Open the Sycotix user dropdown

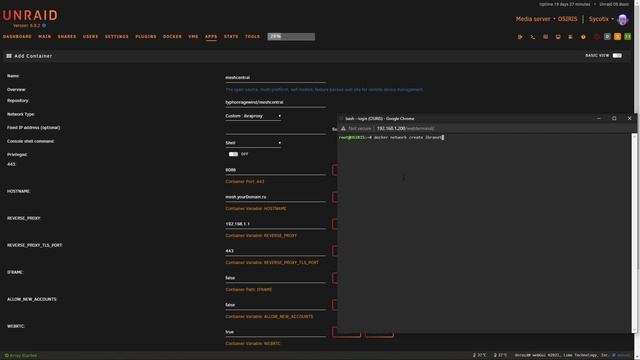601,19
